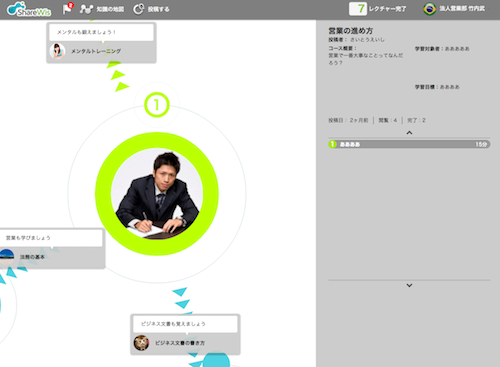
Task: Open the businessman course photo
Action: point(157,194)
